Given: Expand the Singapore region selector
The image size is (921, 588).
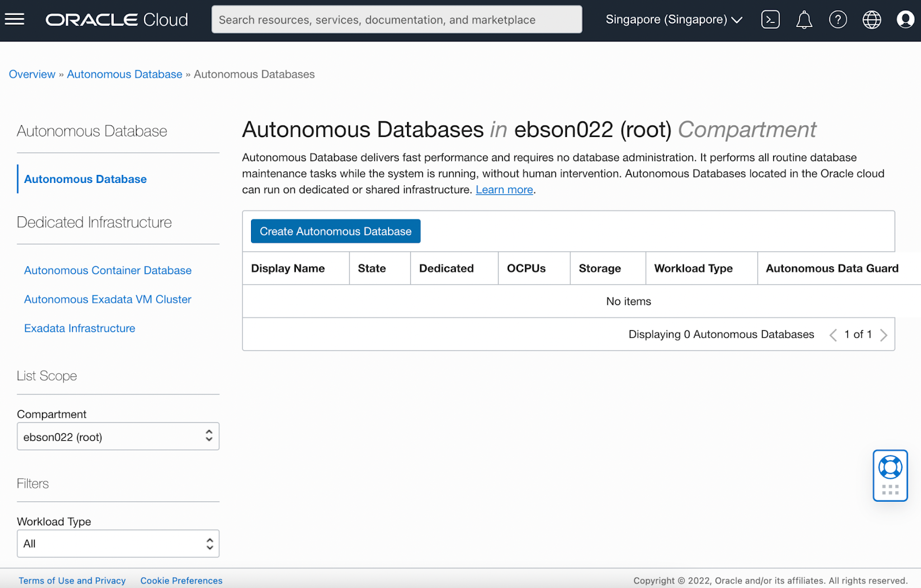Looking at the screenshot, I should (674, 20).
